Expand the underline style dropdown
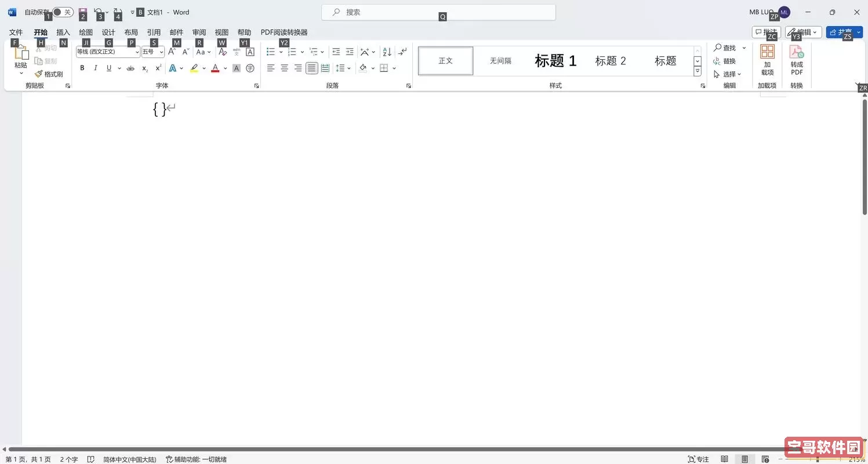The width and height of the screenshot is (868, 464). [119, 68]
